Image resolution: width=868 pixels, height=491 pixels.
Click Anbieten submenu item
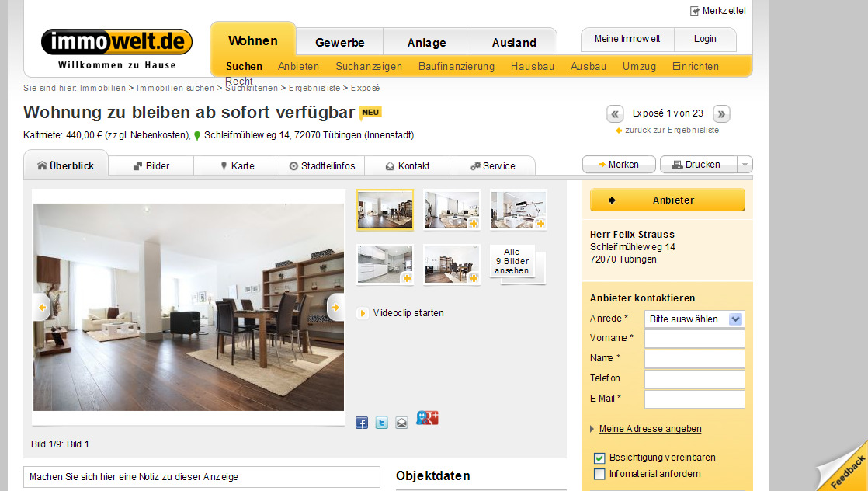pos(298,67)
